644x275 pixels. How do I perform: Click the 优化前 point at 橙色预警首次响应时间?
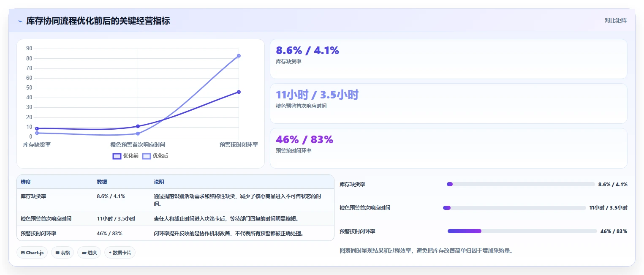pos(138,126)
